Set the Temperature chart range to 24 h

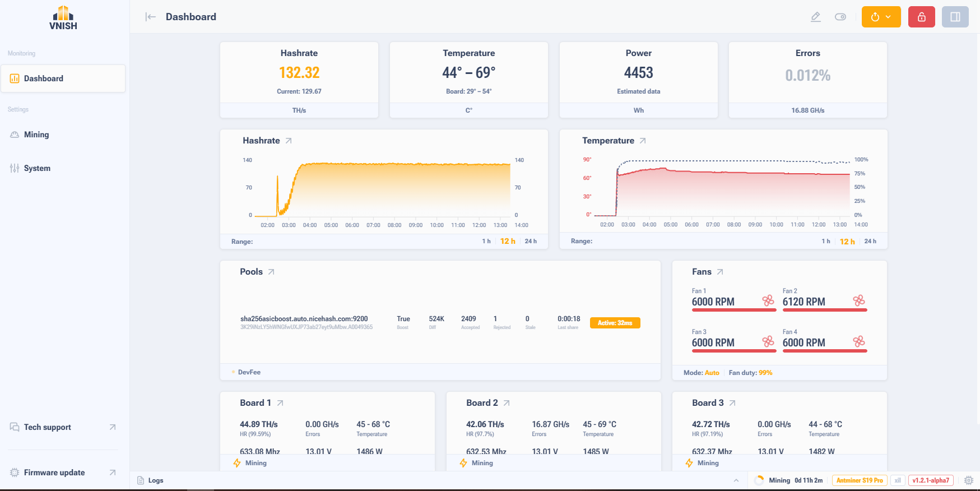click(x=870, y=241)
